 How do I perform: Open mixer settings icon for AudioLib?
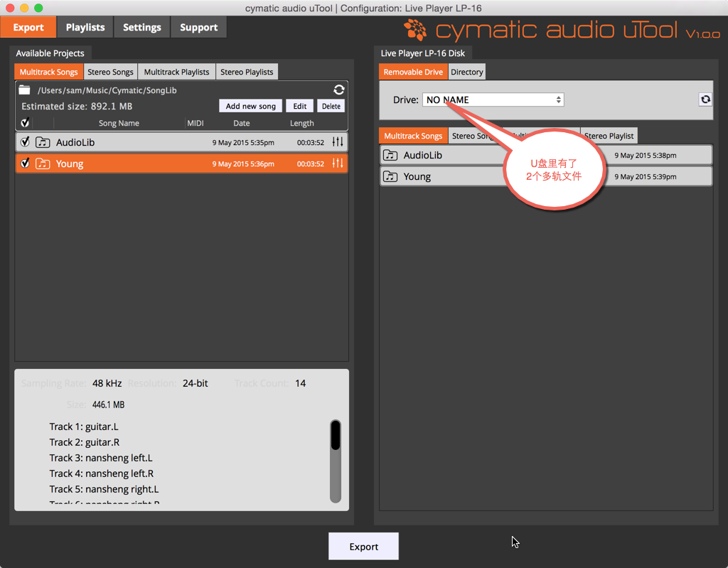338,142
